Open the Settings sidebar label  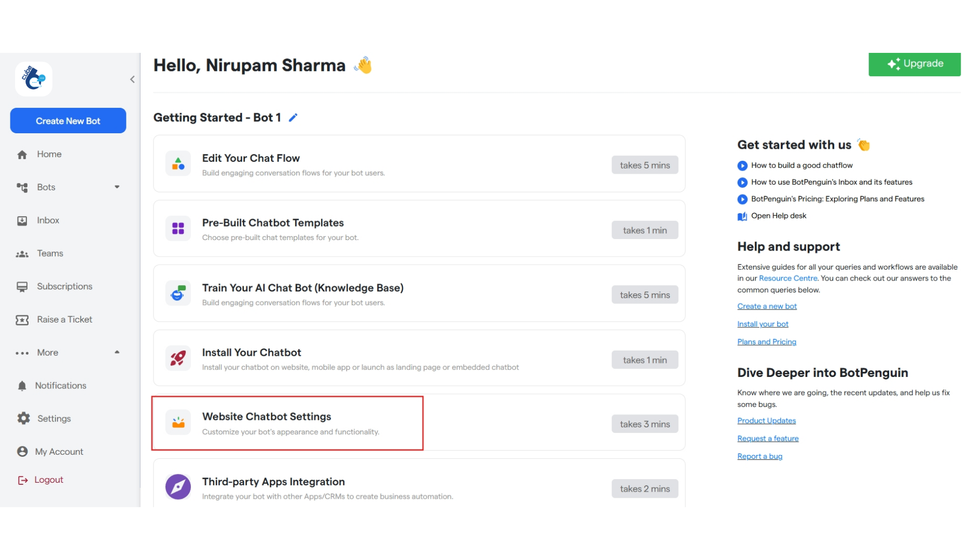[54, 419]
